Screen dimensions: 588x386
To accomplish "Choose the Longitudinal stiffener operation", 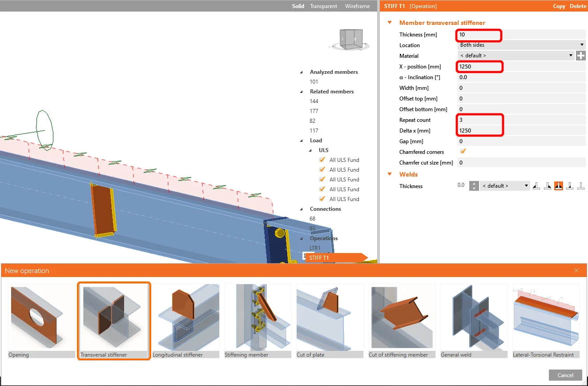I will pyautogui.click(x=186, y=321).
